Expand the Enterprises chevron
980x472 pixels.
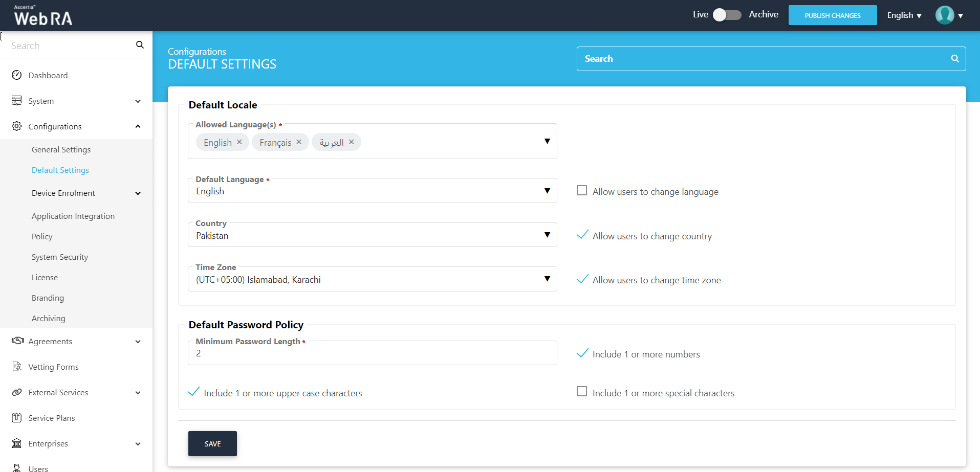[x=138, y=444]
